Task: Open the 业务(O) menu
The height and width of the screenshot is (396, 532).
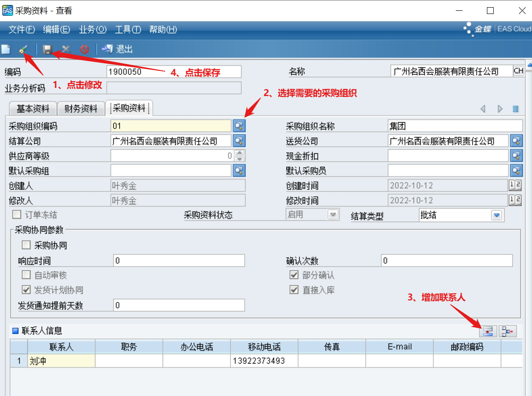Action: coord(92,29)
